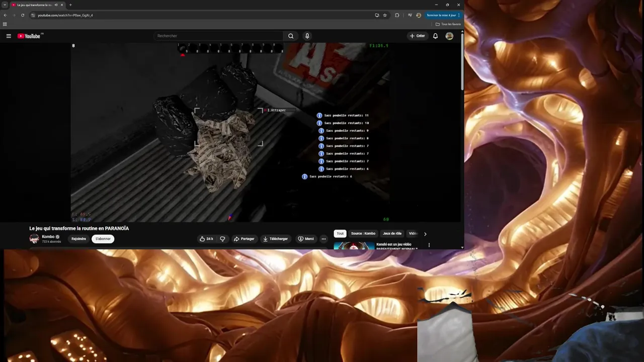Open Kenshi recommended video thumbnail
Image resolution: width=644 pixels, height=362 pixels.
[x=354, y=245]
